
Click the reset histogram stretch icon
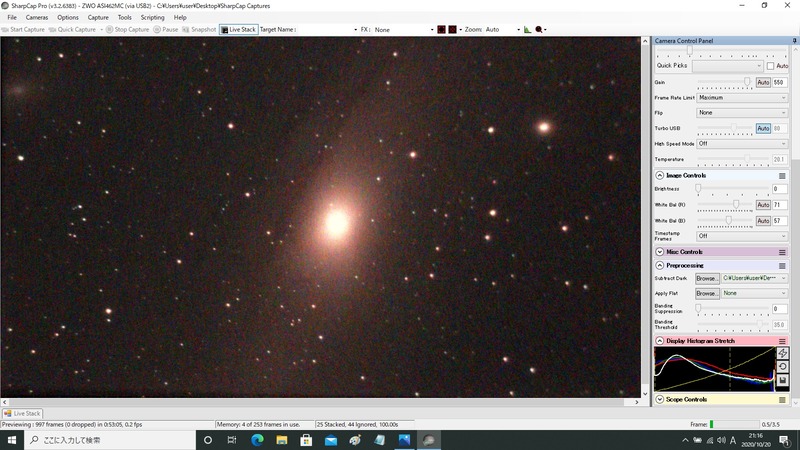pyautogui.click(x=783, y=367)
